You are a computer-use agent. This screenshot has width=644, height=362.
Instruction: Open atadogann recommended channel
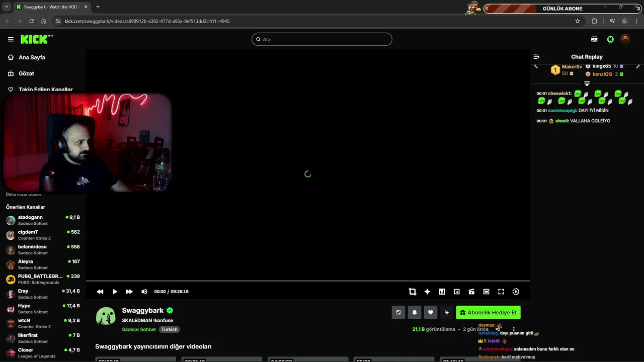pos(43,220)
